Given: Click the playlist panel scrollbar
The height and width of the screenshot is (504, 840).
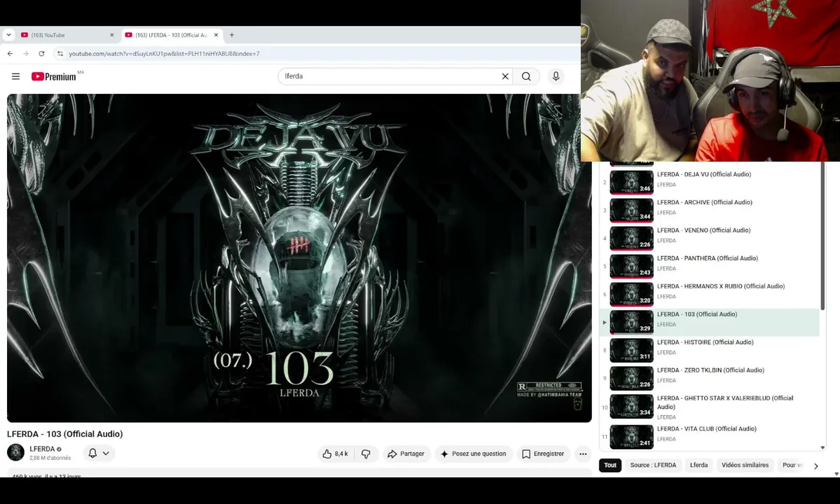Looking at the screenshot, I should point(822,235).
